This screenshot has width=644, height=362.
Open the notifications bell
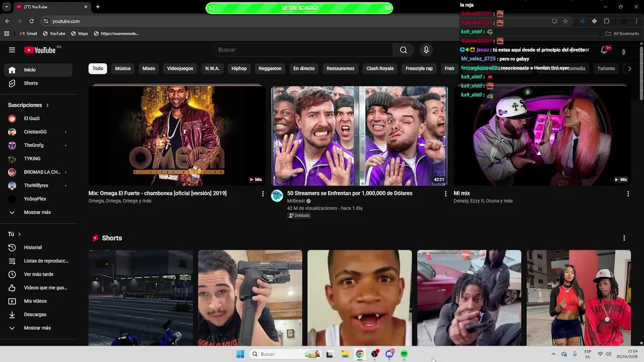[x=604, y=50]
